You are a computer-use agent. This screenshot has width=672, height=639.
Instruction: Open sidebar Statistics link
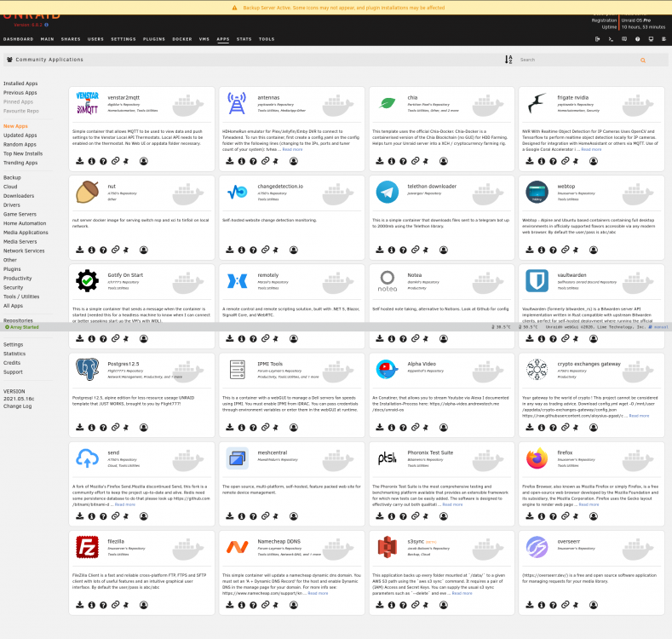[14, 354]
